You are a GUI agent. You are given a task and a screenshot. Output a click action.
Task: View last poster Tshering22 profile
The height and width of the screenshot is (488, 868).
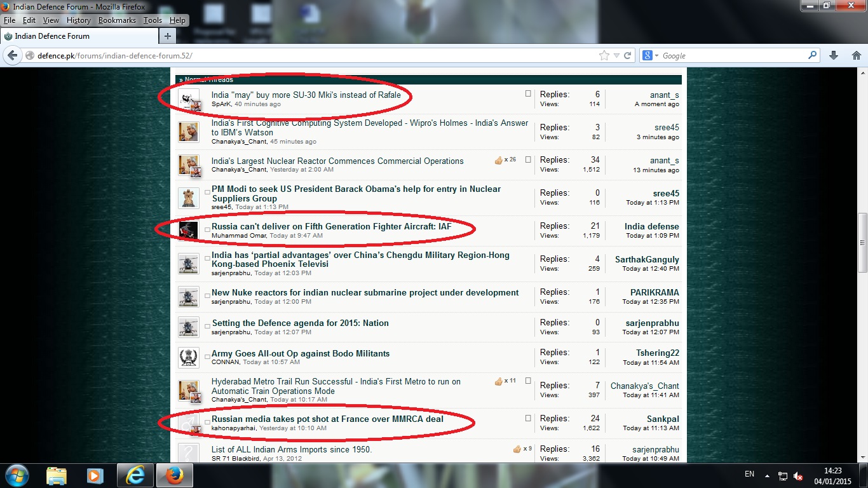658,353
